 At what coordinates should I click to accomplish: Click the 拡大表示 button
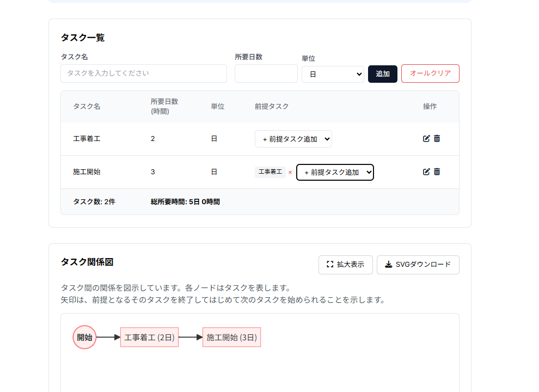pyautogui.click(x=345, y=265)
